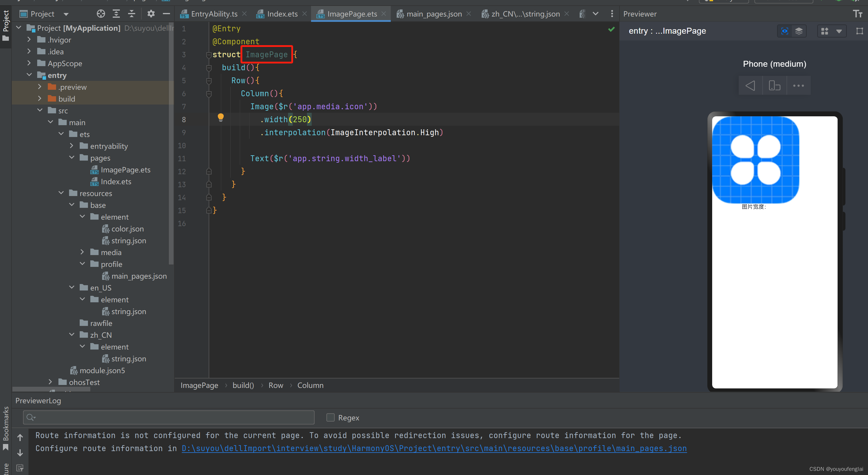The height and width of the screenshot is (475, 868).
Task: Show hidden editor tabs dropdown chevron
Action: [x=595, y=14]
